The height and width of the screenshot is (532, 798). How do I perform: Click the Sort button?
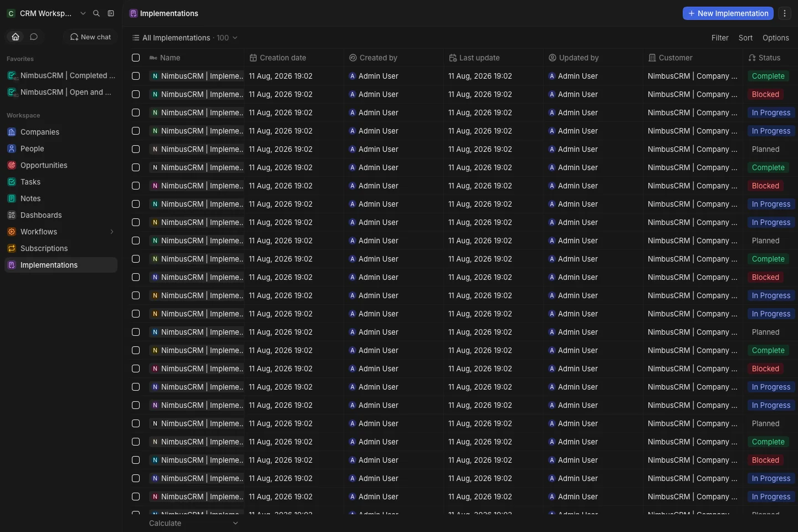click(x=745, y=38)
